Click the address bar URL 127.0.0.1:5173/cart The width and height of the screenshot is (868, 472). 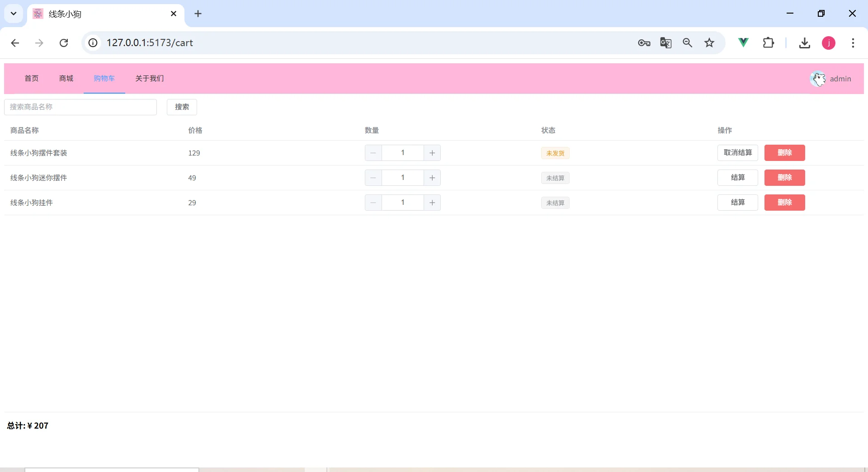tap(150, 43)
